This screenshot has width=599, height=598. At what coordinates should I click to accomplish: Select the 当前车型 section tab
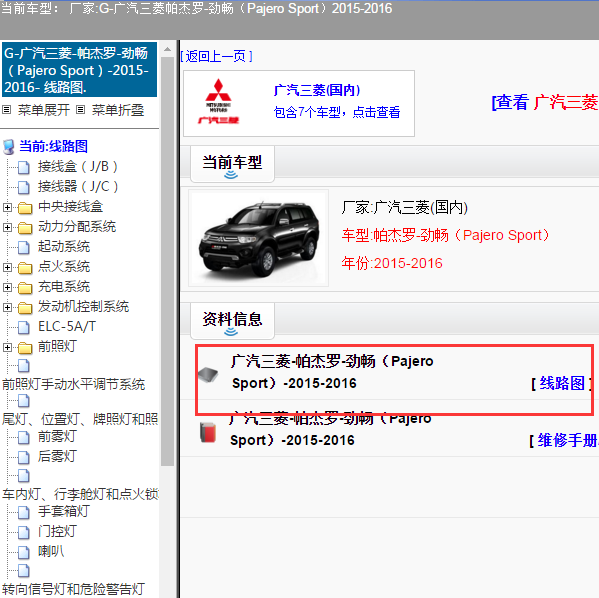click(232, 164)
